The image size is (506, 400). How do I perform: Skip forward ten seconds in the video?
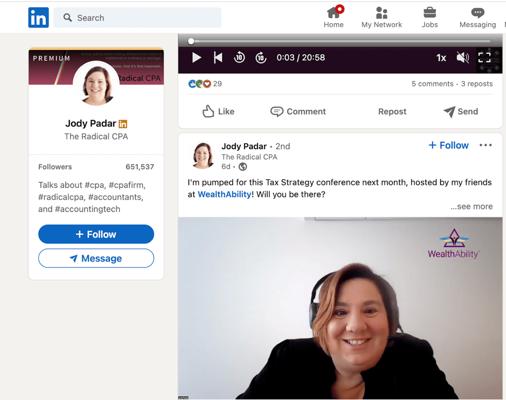click(261, 58)
